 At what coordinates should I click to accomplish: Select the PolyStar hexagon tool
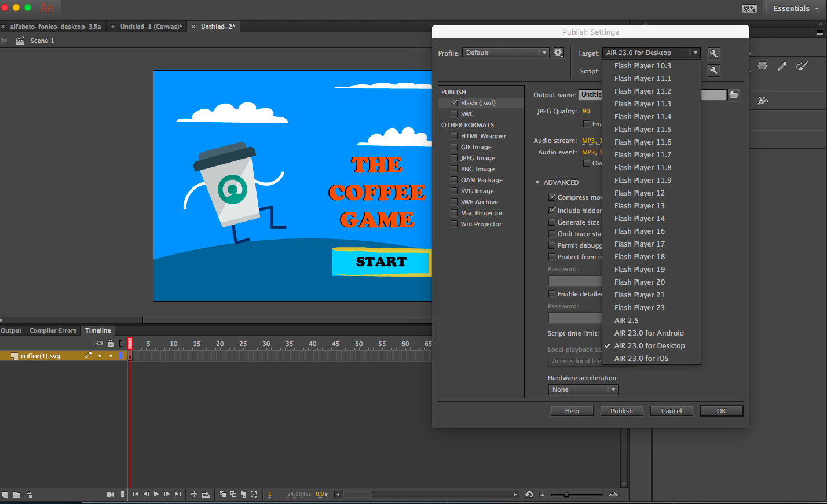tap(763, 66)
